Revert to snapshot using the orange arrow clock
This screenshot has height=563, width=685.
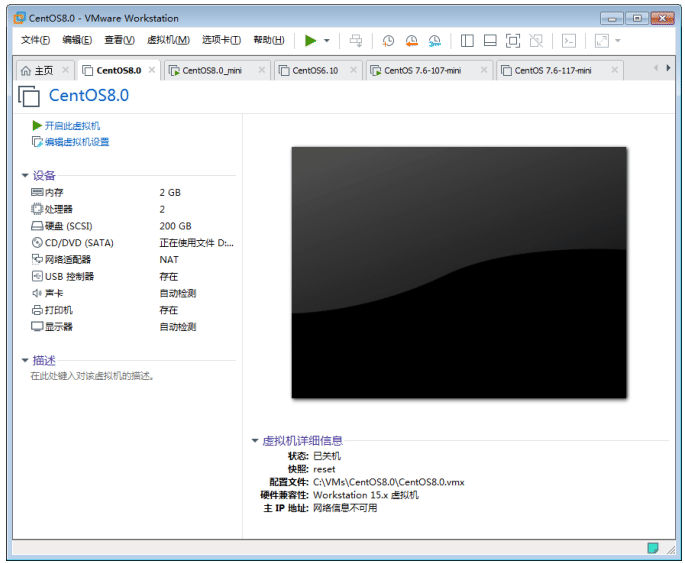point(411,41)
